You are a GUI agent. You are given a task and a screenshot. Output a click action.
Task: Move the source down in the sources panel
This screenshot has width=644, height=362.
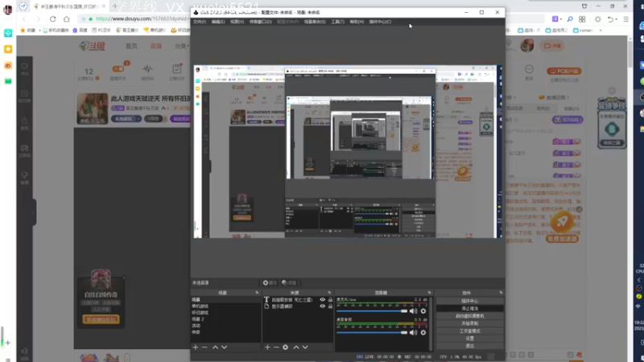coord(305,348)
